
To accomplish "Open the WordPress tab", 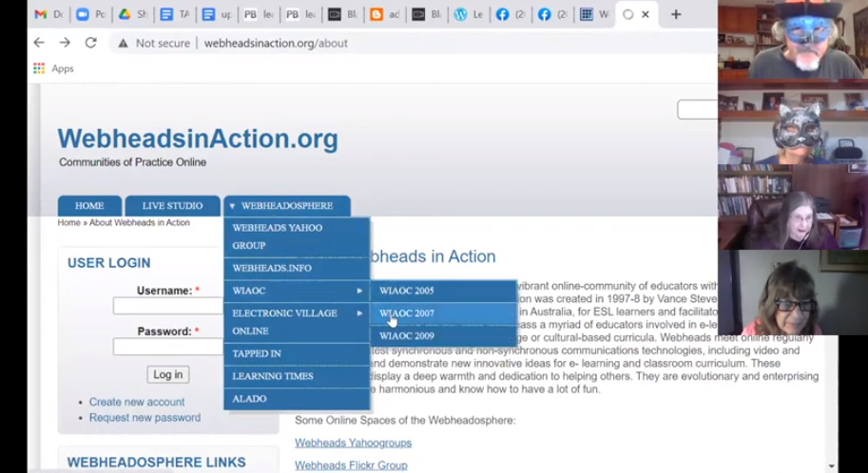I will click(x=468, y=14).
